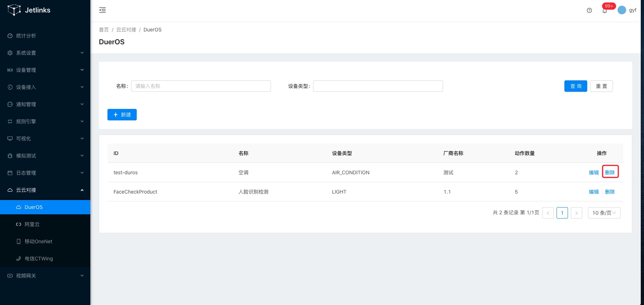Click the 新建 button with plus icon
Screen dimensions: 644x305
(122, 115)
